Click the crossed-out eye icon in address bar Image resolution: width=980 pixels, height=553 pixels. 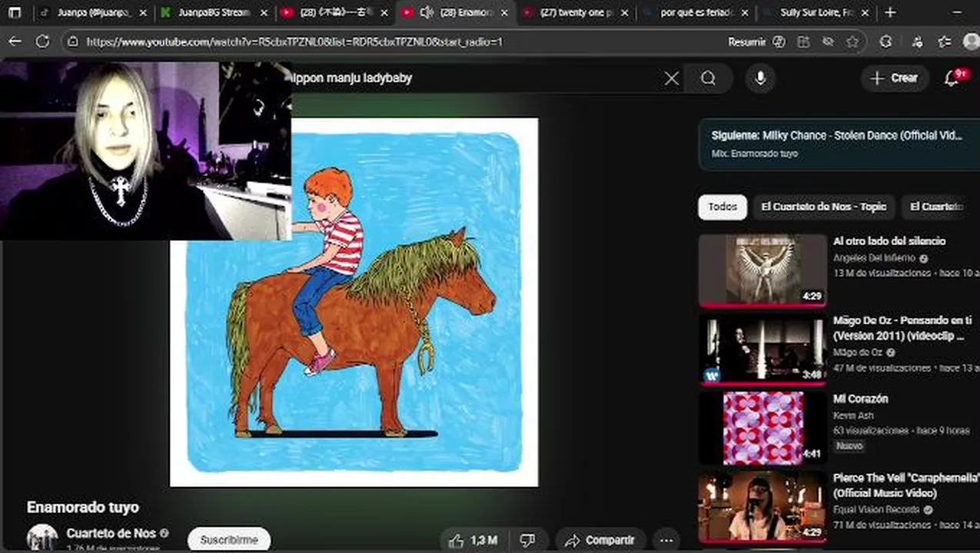tap(828, 41)
